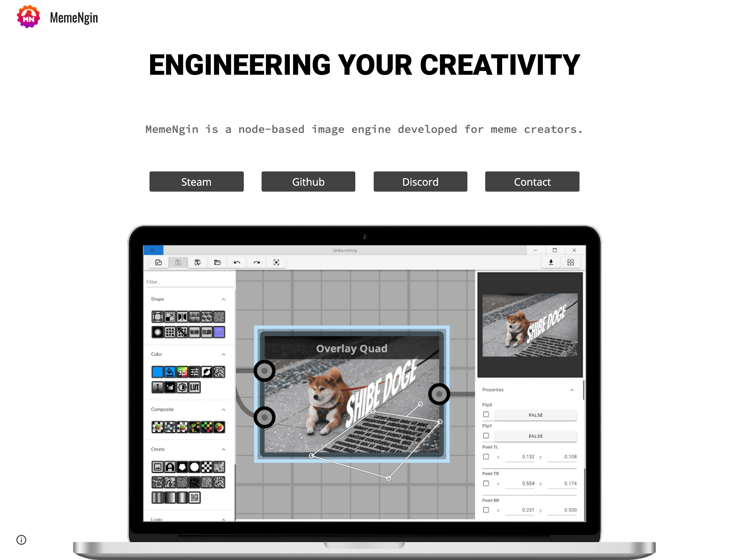729x560 pixels.
Task: Enable FlipY checkbox in Properties panel
Action: click(x=486, y=436)
